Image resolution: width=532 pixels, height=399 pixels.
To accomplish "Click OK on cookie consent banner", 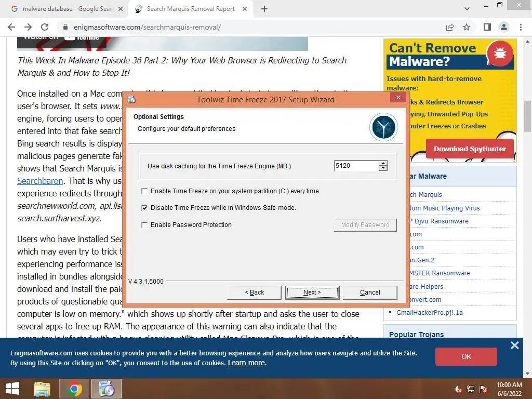I will coord(466,356).
